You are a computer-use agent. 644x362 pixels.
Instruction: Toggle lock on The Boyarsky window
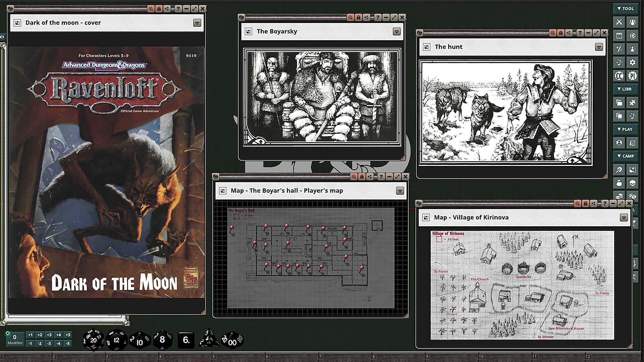point(359,17)
